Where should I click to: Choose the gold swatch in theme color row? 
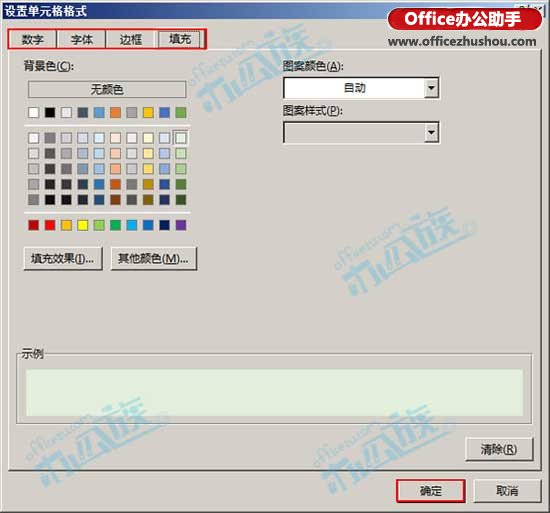click(148, 113)
